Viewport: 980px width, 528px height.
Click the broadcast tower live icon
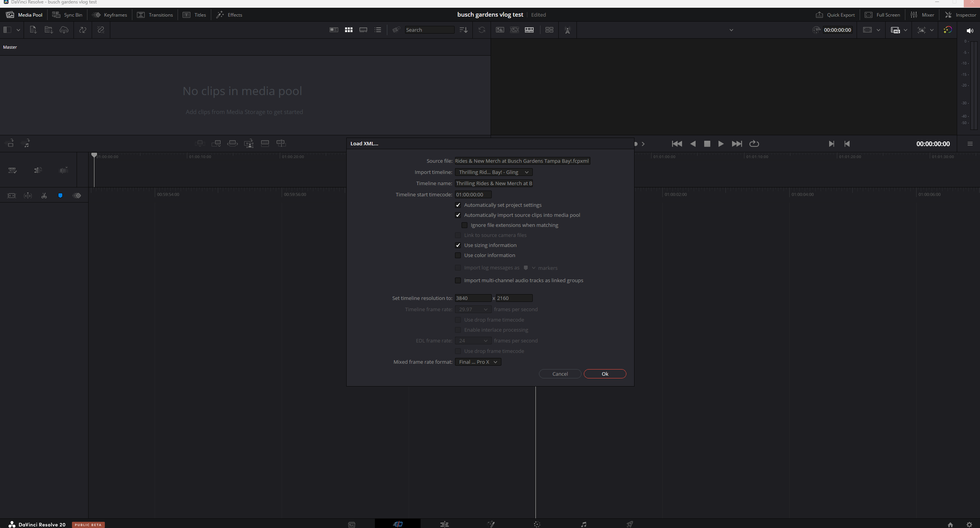[x=568, y=30]
